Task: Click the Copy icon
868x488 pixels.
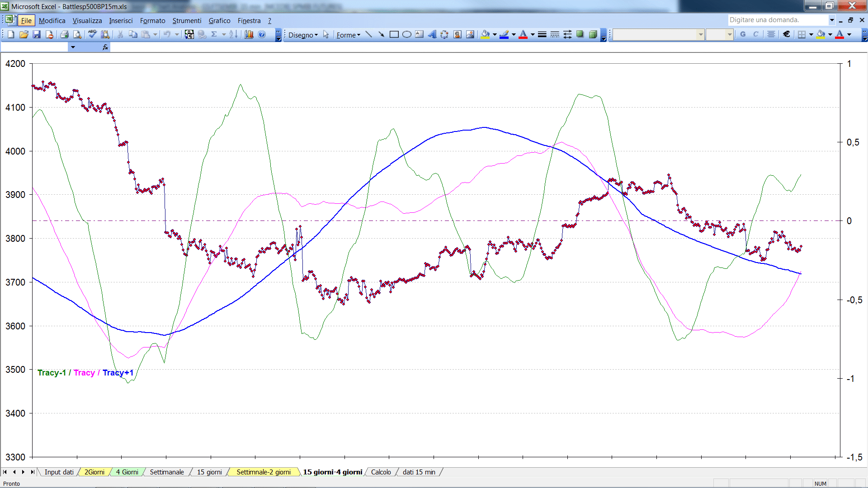Action: (133, 34)
